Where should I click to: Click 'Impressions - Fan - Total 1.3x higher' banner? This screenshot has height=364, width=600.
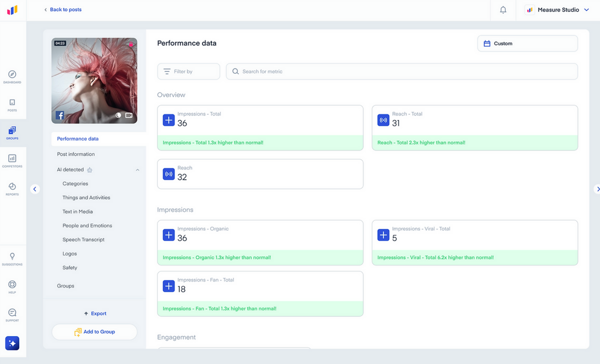click(x=260, y=308)
